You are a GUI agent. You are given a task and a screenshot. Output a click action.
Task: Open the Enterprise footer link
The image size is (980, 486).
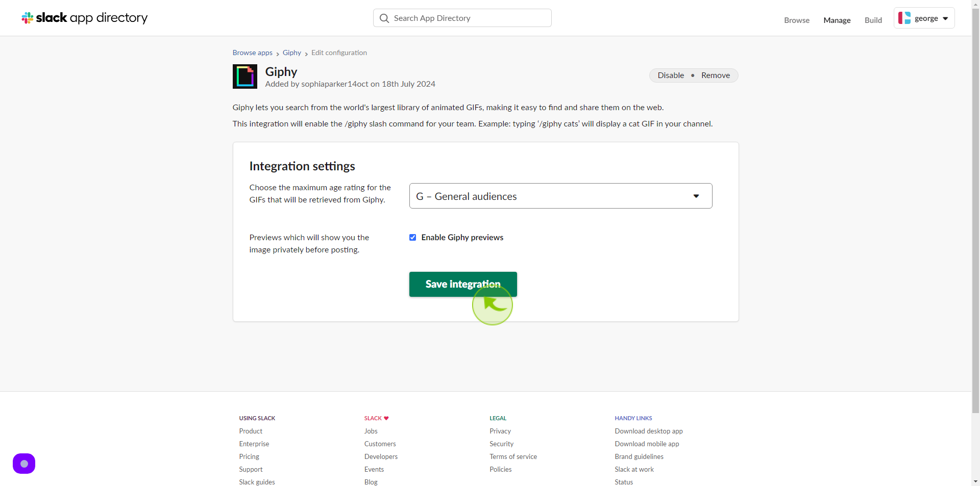[x=254, y=444]
